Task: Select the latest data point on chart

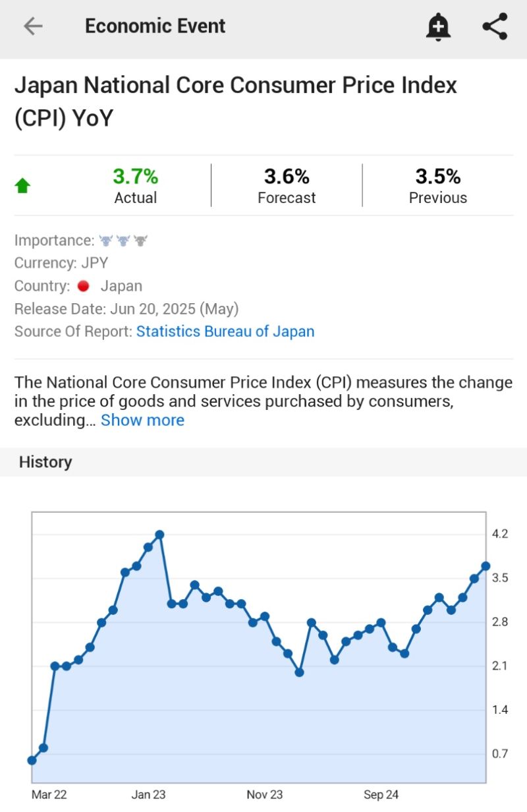Action: coord(485,565)
